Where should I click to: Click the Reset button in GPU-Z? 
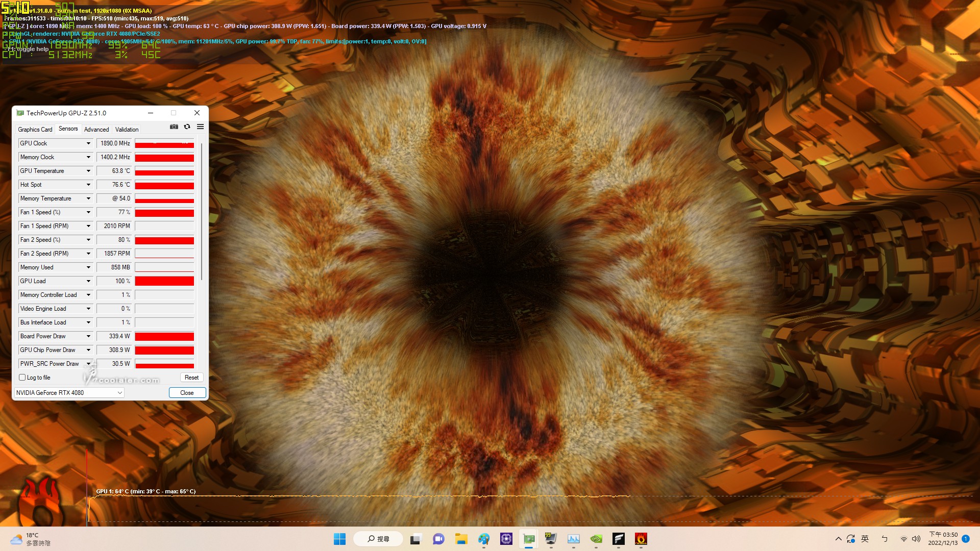[x=191, y=378]
